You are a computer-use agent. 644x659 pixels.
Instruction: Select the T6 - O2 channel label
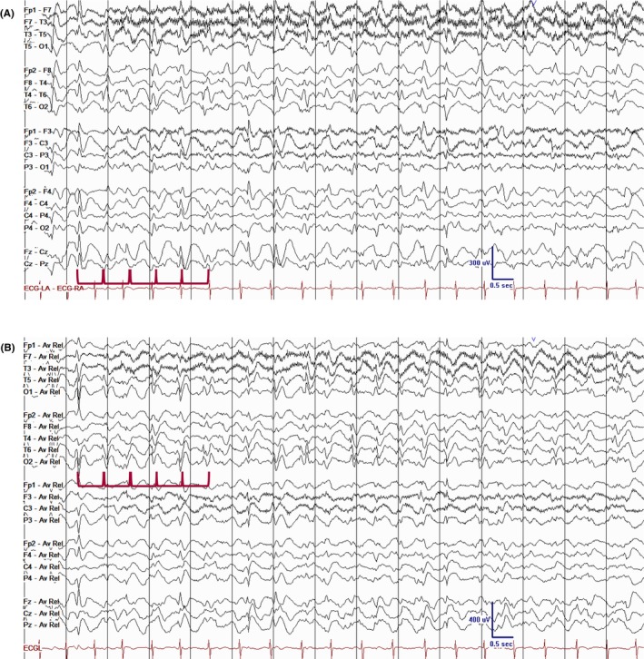(x=36, y=107)
